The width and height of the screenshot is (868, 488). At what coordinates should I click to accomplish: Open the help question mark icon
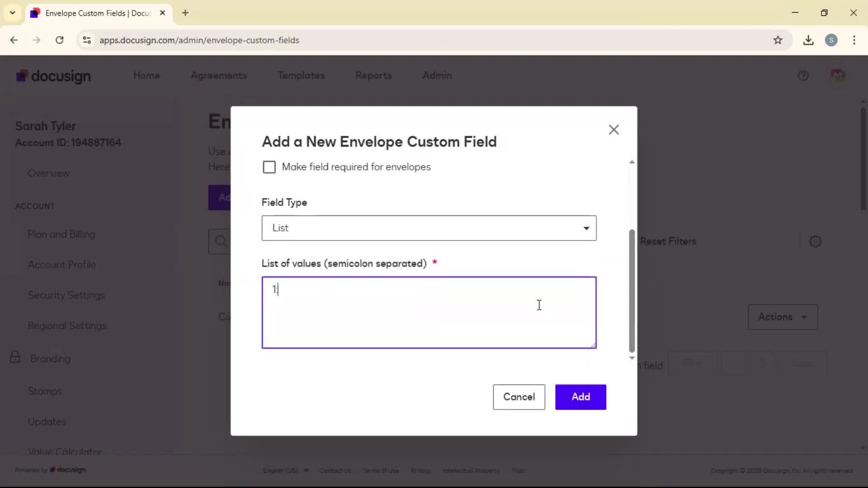[x=803, y=76]
